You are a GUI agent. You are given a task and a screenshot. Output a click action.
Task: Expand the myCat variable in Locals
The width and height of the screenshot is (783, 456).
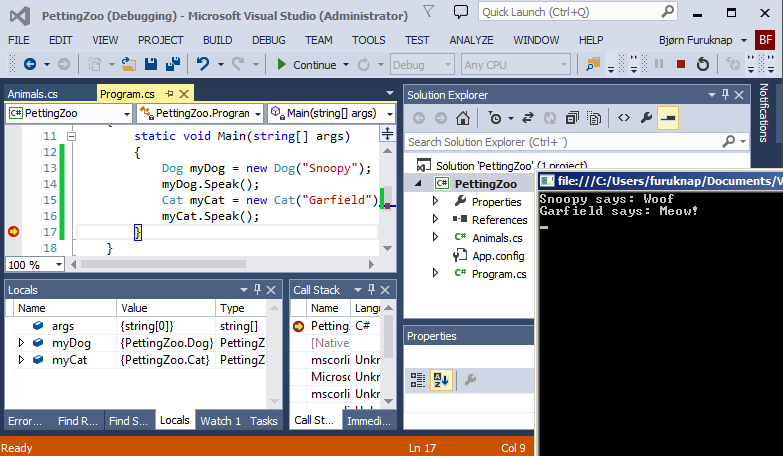(21, 360)
